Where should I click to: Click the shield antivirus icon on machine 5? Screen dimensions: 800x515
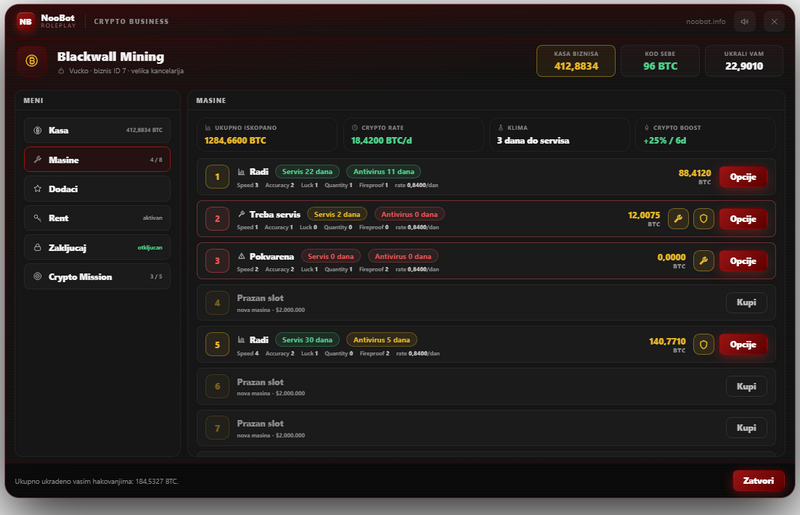[704, 345]
